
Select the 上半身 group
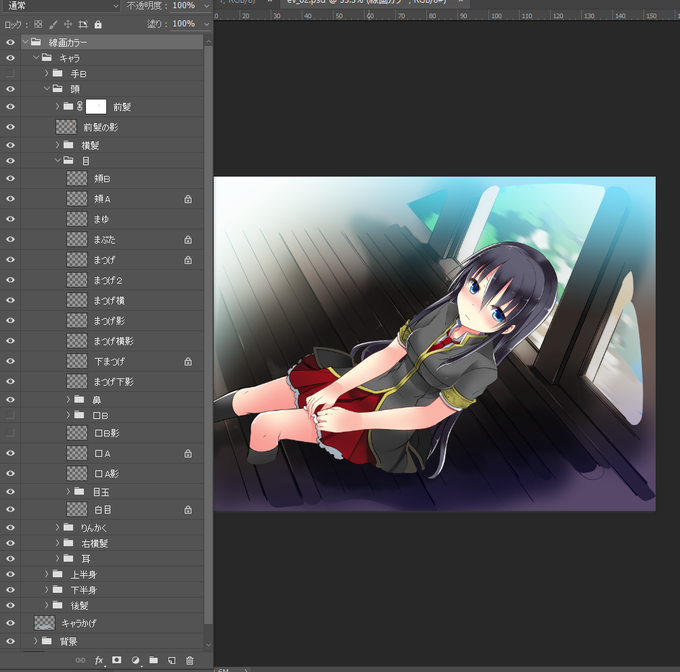112,574
